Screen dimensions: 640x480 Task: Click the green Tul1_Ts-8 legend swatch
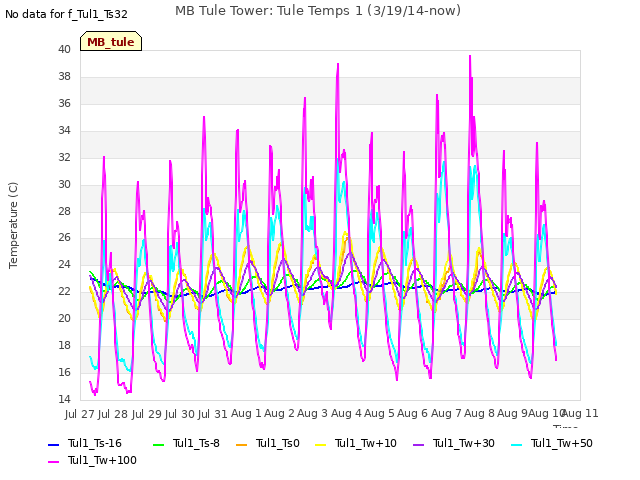[158, 444]
